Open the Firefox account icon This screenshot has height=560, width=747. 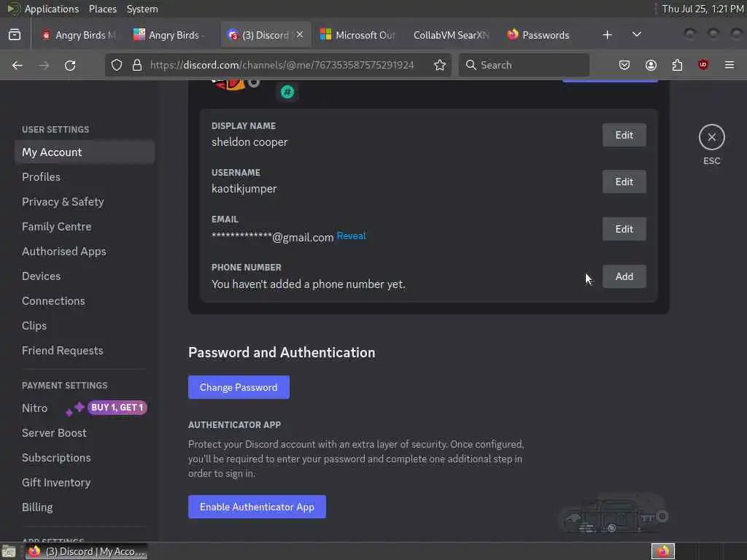tap(651, 65)
